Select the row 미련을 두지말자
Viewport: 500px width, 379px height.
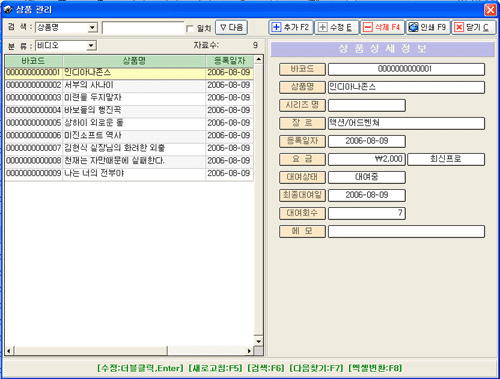(x=129, y=98)
